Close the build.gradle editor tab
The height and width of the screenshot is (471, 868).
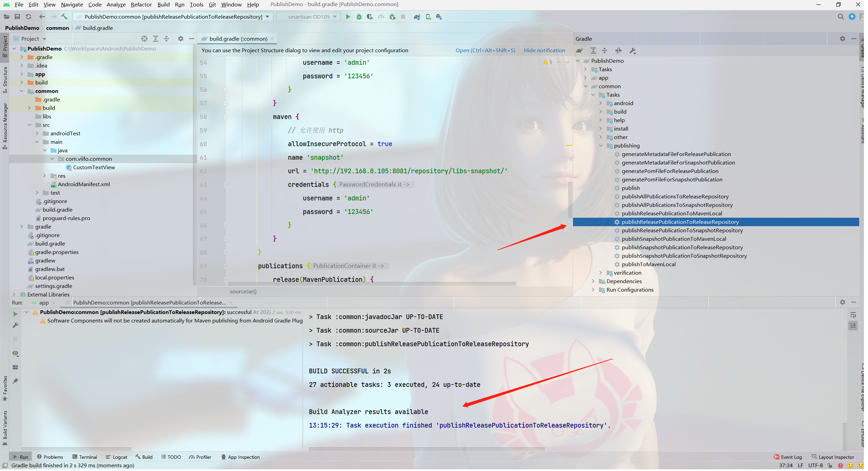click(272, 39)
